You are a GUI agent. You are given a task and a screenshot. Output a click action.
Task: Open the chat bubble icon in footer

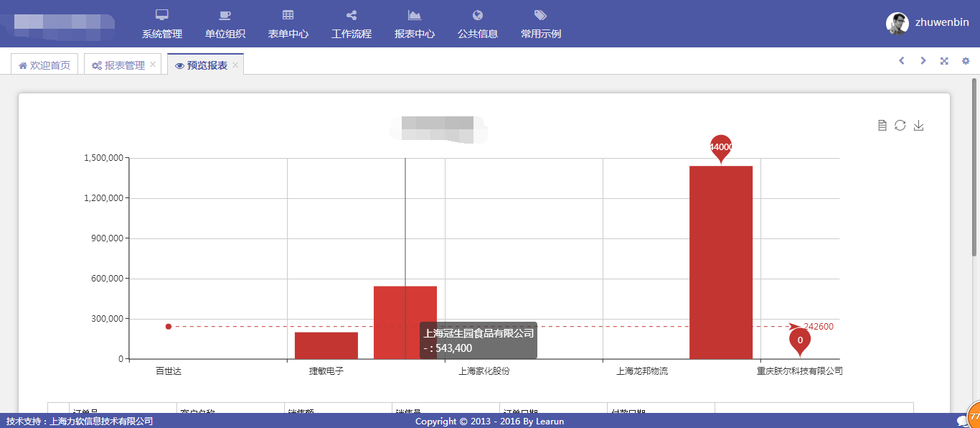coord(962,422)
